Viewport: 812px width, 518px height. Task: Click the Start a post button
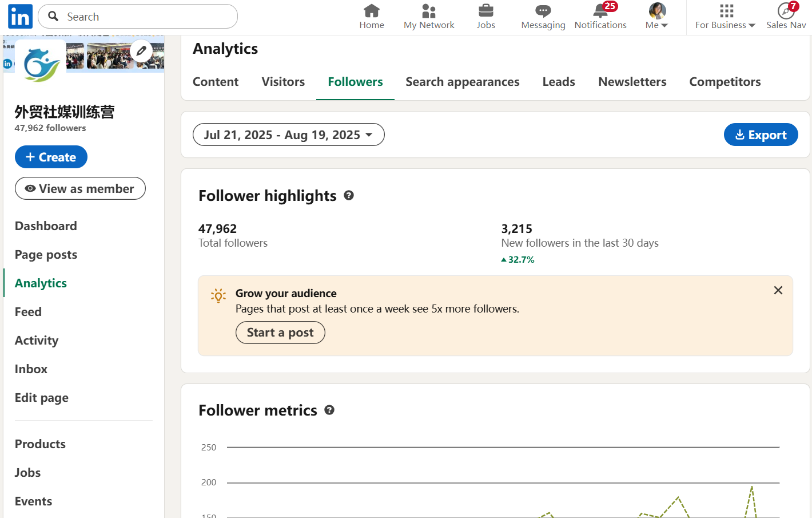pyautogui.click(x=280, y=333)
